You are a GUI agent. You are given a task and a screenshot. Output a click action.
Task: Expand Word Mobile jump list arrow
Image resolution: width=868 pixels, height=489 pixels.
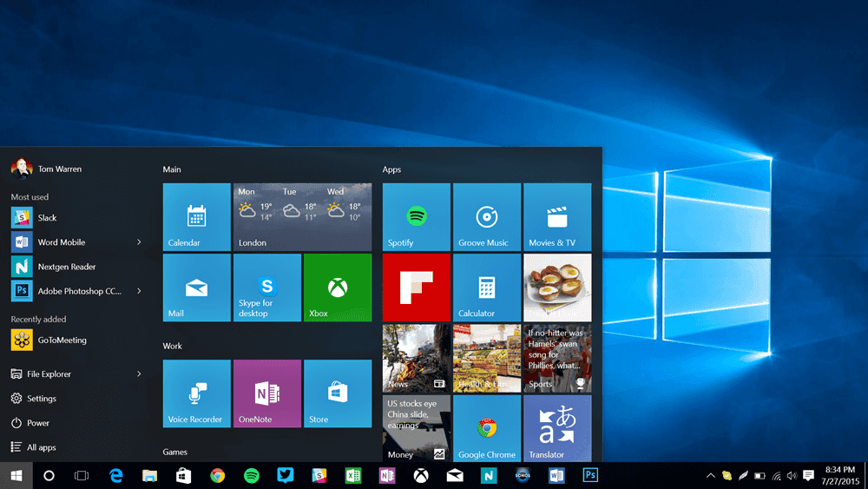(139, 242)
